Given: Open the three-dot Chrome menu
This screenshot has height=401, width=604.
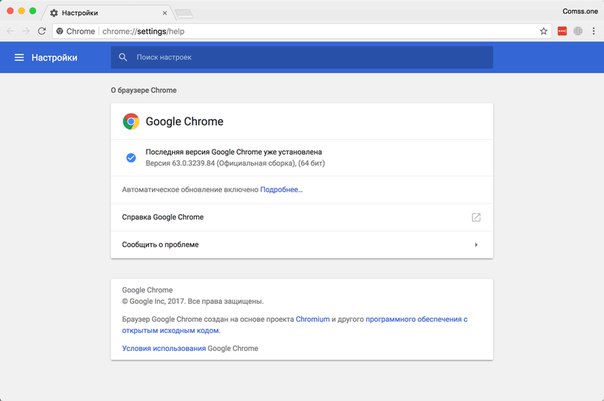Looking at the screenshot, I should [x=594, y=31].
